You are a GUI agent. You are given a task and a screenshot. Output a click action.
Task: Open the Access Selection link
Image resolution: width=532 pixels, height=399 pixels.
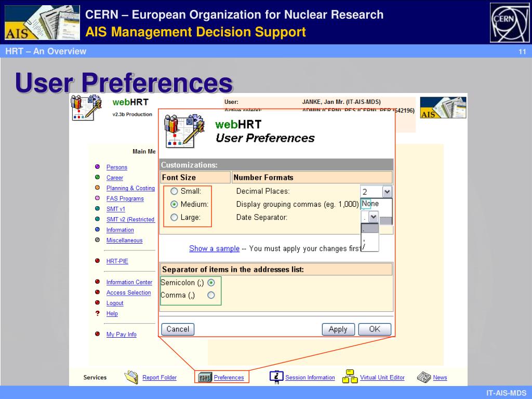point(129,293)
